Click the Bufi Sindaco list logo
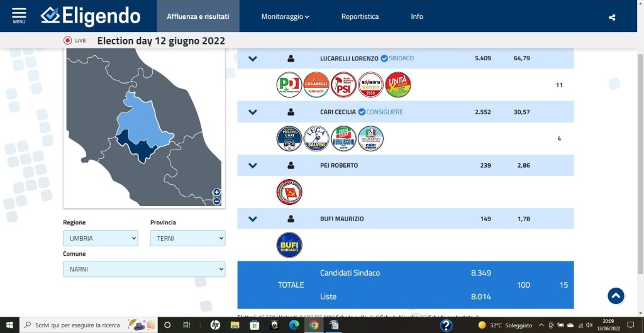This screenshot has height=333, width=644. 289,245
